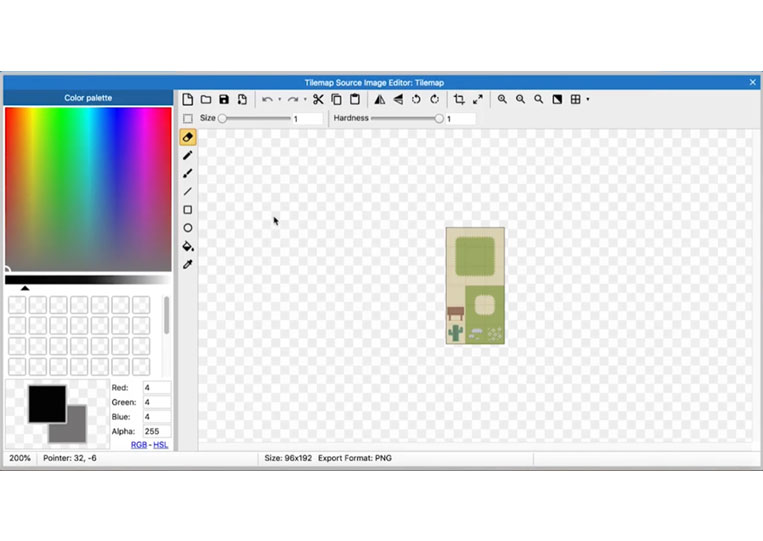Zoom out with minus magnifier
Viewport: 763px width, 541px height.
(521, 99)
